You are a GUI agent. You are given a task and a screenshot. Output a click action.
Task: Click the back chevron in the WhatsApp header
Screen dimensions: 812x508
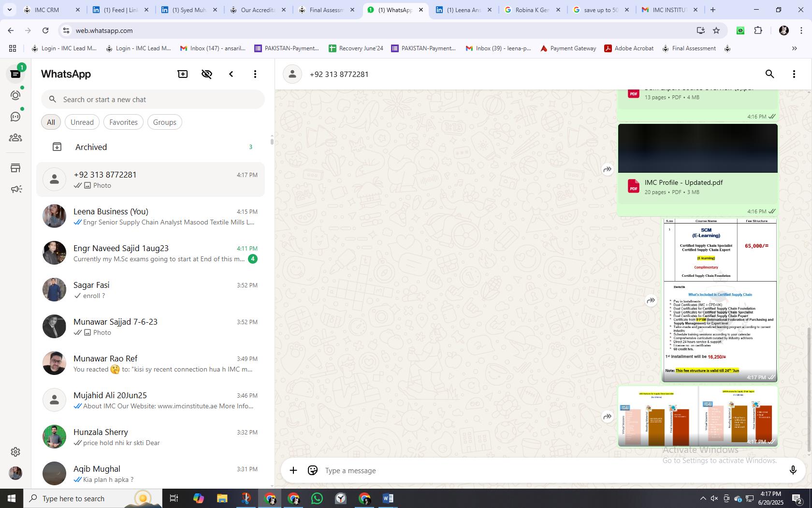[x=231, y=74]
